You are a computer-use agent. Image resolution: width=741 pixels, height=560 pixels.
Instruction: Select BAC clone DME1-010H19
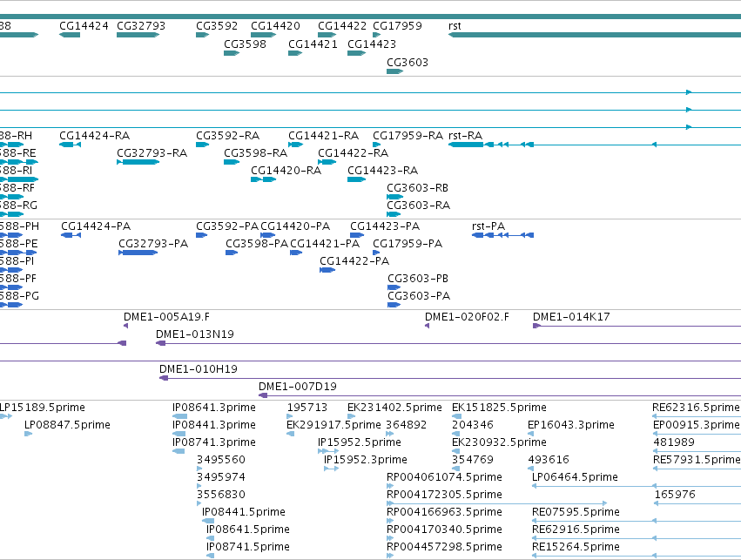coord(199,369)
